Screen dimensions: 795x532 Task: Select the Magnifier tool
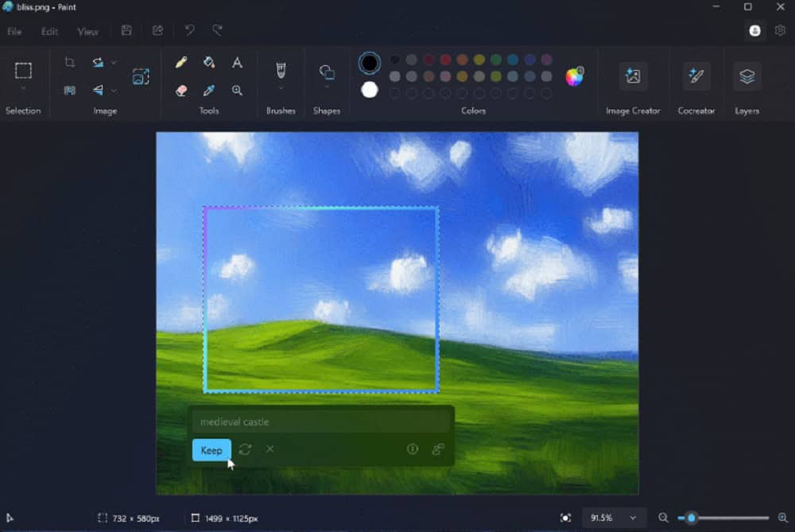coord(238,91)
